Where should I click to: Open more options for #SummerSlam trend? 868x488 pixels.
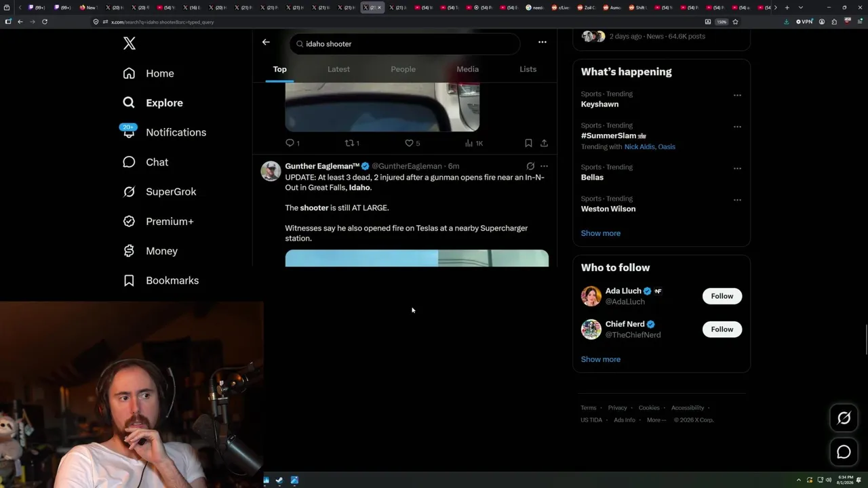pyautogui.click(x=737, y=127)
